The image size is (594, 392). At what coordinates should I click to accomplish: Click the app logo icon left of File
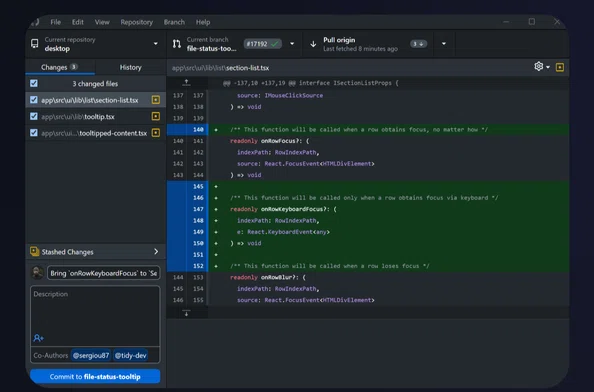pos(36,22)
